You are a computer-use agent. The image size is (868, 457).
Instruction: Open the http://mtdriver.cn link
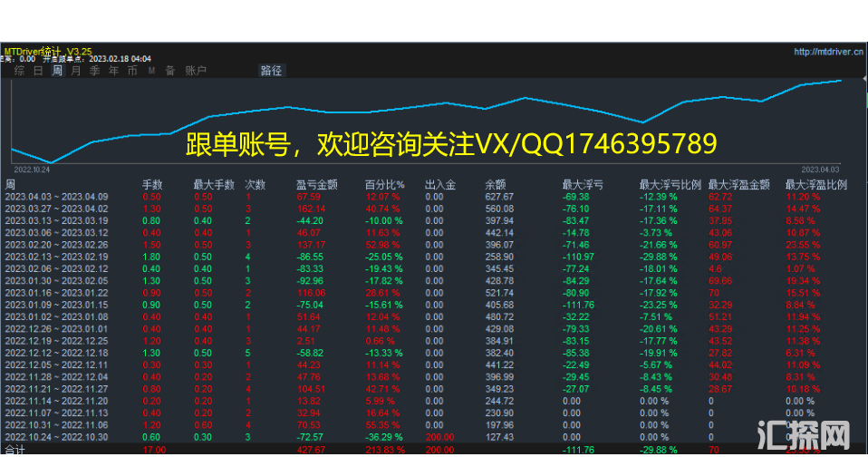[828, 52]
